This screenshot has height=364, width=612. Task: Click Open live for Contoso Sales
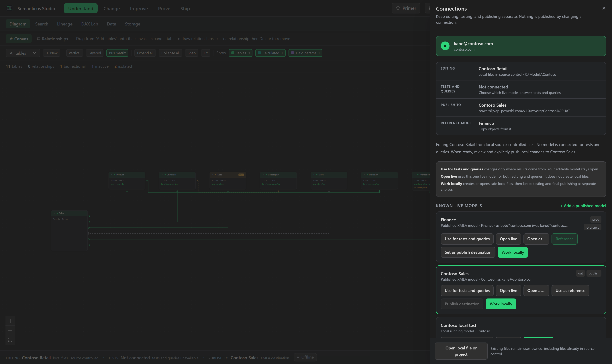[508, 291]
